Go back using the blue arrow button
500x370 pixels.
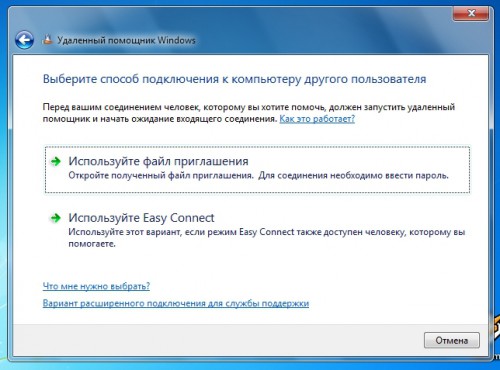pos(24,40)
